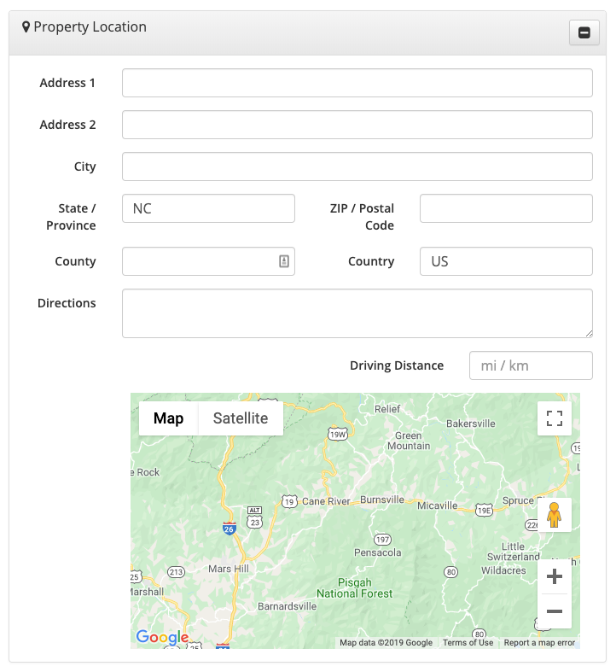616x672 pixels.
Task: Click the Google logo on the map
Action: 162,638
